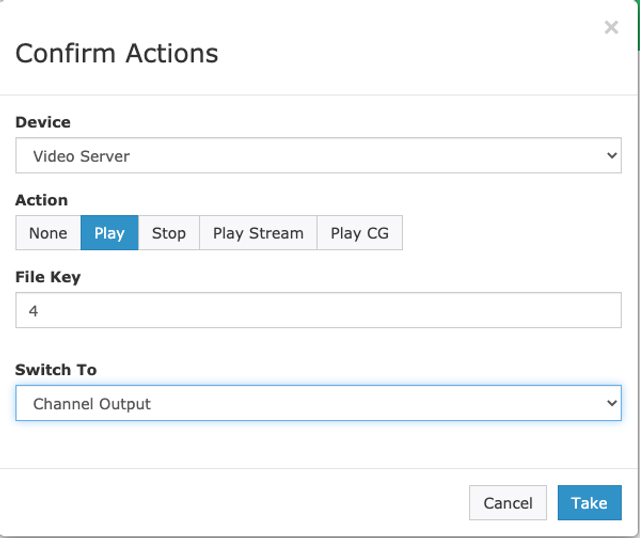Click the Confirm Actions dialog title
640x538 pixels.
point(117,53)
